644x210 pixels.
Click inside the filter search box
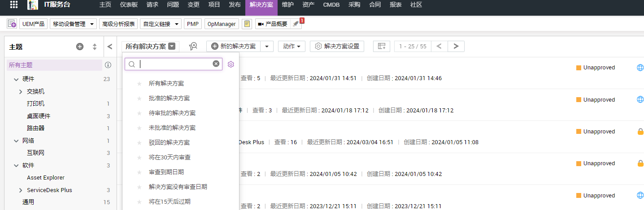(x=175, y=64)
